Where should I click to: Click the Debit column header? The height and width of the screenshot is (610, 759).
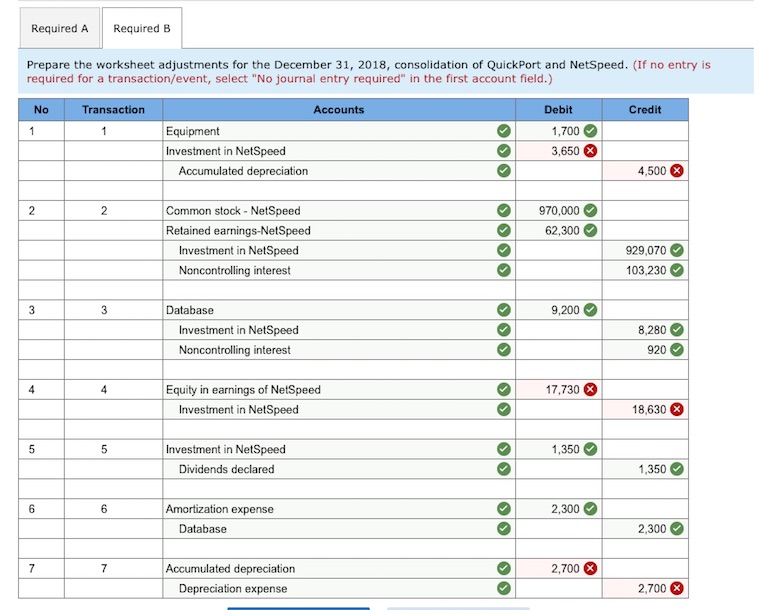point(559,110)
